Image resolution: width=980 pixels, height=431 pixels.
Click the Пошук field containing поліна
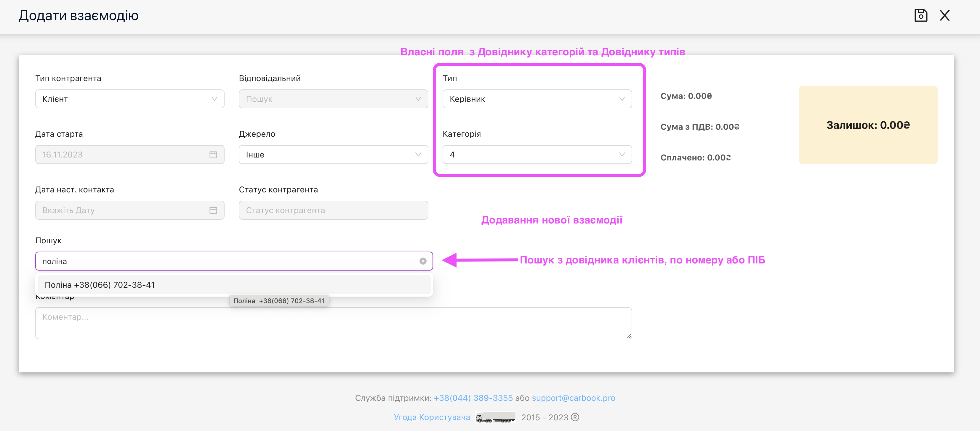[x=234, y=261]
